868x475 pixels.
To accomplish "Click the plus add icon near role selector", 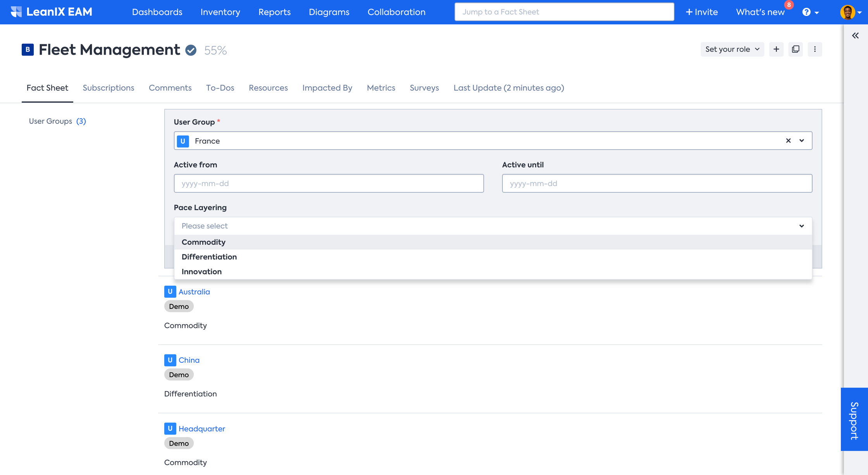I will coord(776,49).
